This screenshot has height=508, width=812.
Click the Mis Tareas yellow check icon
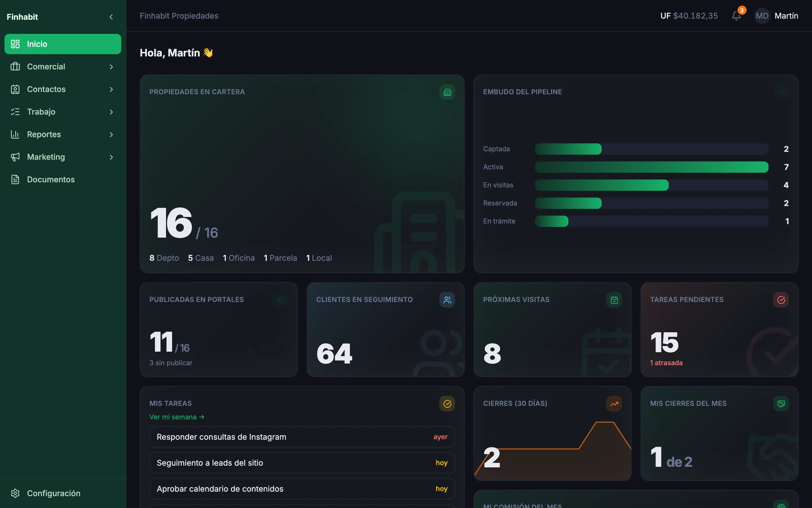point(447,404)
